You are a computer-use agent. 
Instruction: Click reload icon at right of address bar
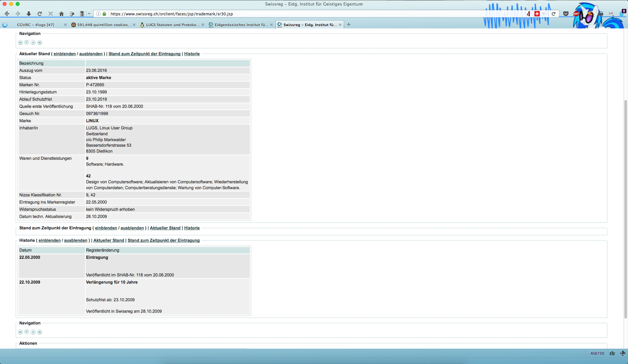[553, 14]
